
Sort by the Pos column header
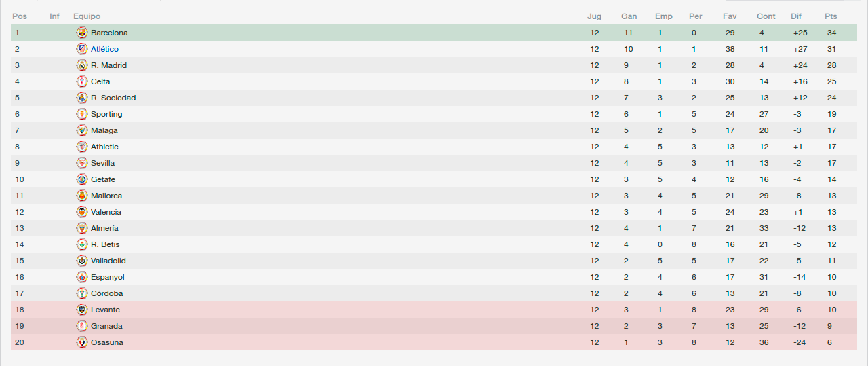pos(20,16)
